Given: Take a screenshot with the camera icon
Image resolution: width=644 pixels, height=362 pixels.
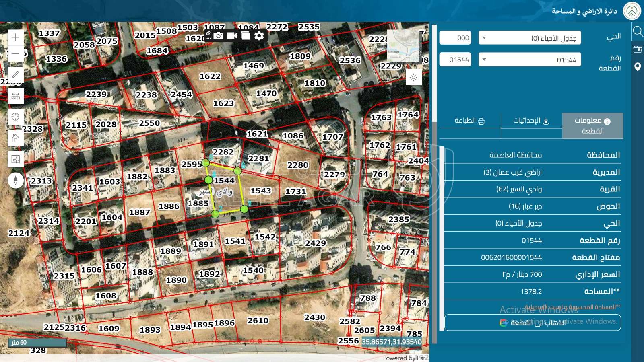Looking at the screenshot, I should (x=218, y=36).
